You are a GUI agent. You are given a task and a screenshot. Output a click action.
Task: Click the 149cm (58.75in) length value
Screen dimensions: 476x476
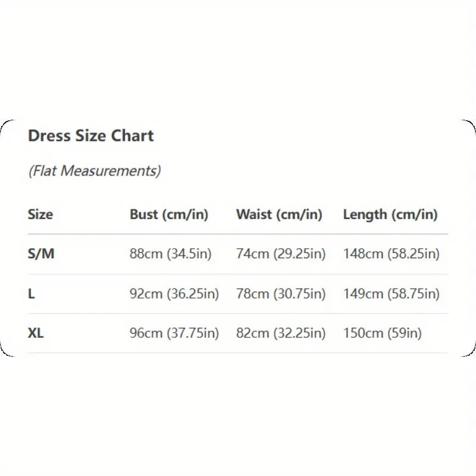coord(392,294)
